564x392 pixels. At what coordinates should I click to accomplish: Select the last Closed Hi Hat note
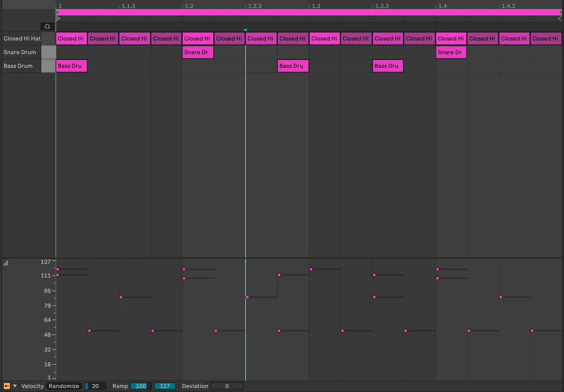click(x=546, y=38)
